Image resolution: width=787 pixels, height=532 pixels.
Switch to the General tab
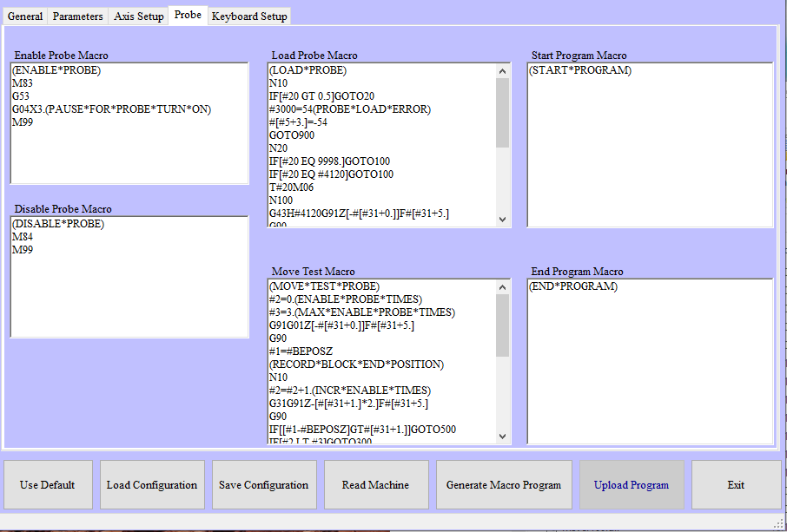pyautogui.click(x=25, y=16)
